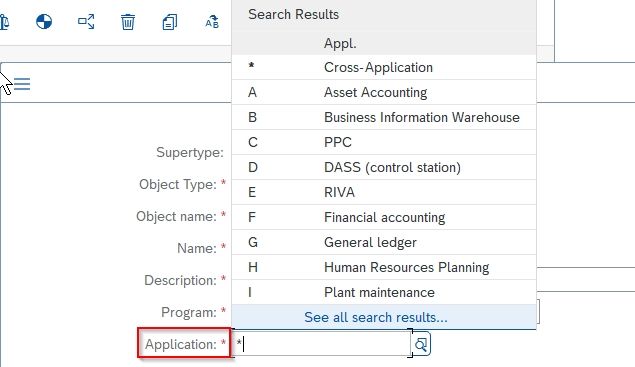Click the Object name field label
The width and height of the screenshot is (635, 367).
(x=176, y=216)
